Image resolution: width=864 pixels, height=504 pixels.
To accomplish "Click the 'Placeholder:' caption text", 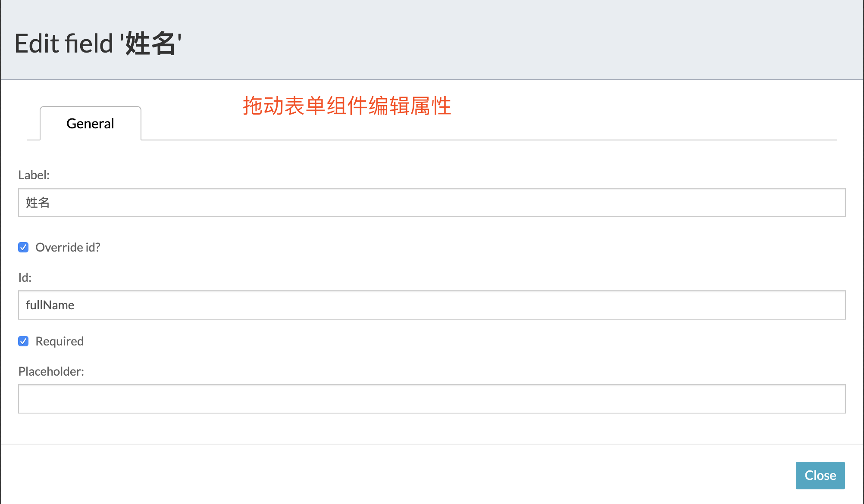I will tap(51, 371).
